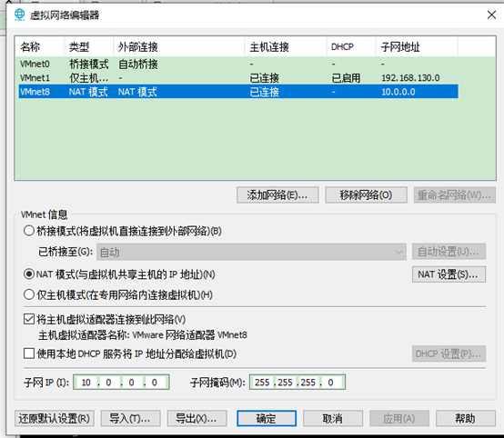The image size is (504, 438).
Task: Select 桥接模式 radio button
Action: (x=29, y=231)
